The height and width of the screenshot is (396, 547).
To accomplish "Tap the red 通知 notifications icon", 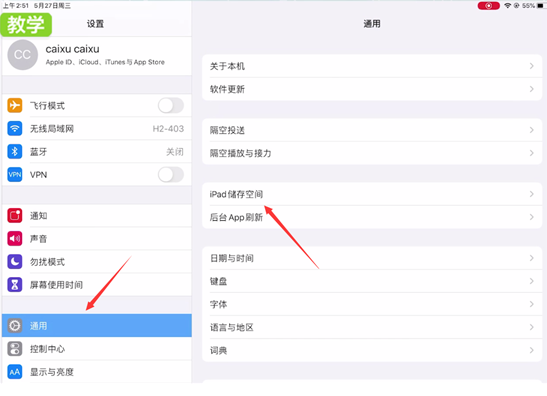I will 15,216.
